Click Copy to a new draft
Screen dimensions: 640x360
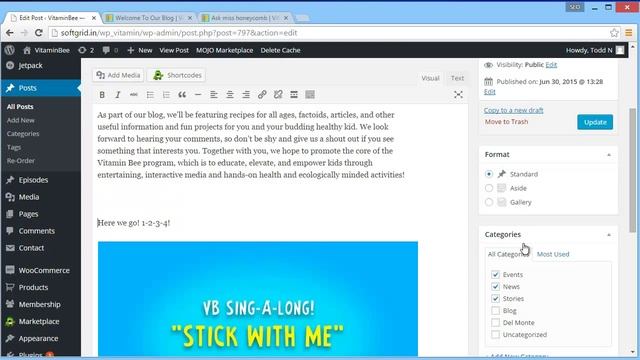point(513,110)
